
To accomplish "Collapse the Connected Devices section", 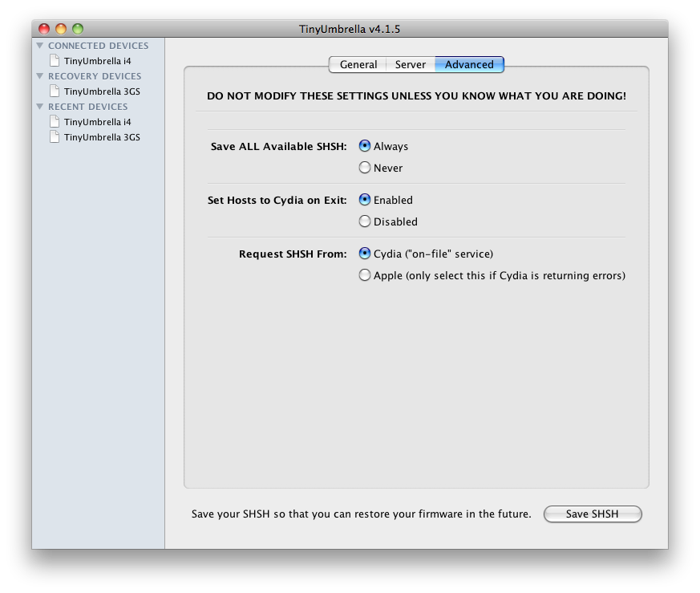I will point(40,46).
